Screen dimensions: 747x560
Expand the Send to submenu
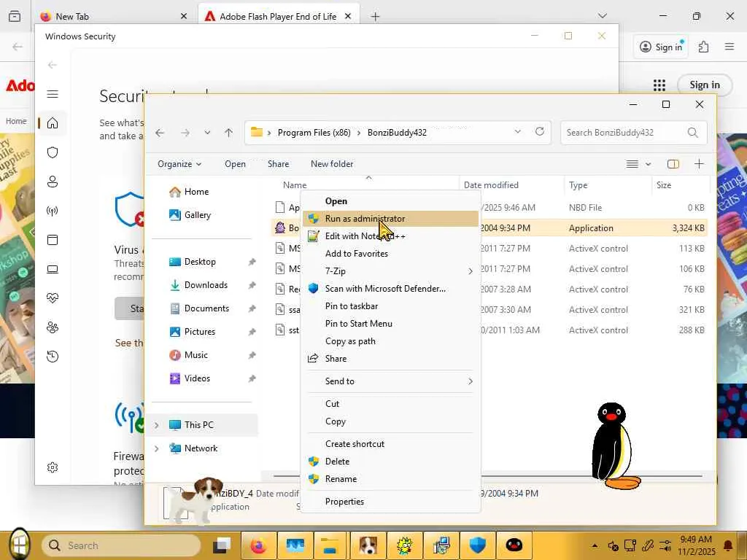(390, 381)
